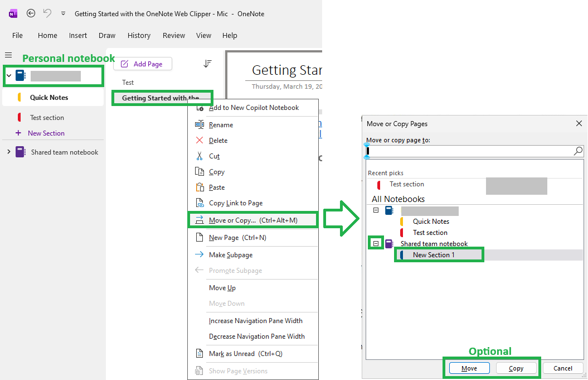The width and height of the screenshot is (588, 380).
Task: Open the Insert ribbon tab
Action: tap(77, 35)
